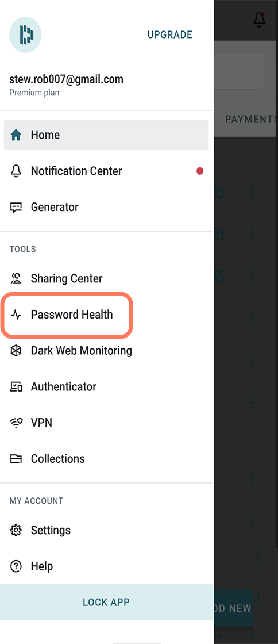Tap the Dashlane logo avatar
Image resolution: width=278 pixels, height=644 pixels.
click(x=25, y=35)
